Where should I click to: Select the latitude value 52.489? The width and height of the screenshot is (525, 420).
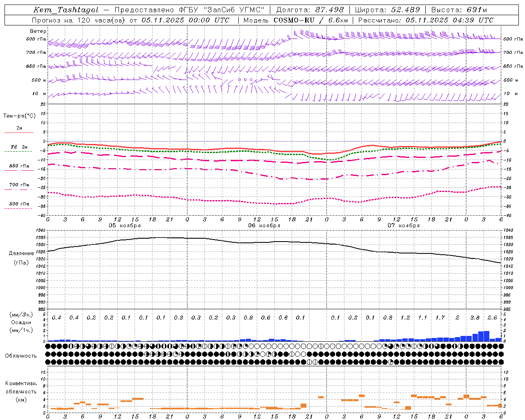[x=405, y=10]
